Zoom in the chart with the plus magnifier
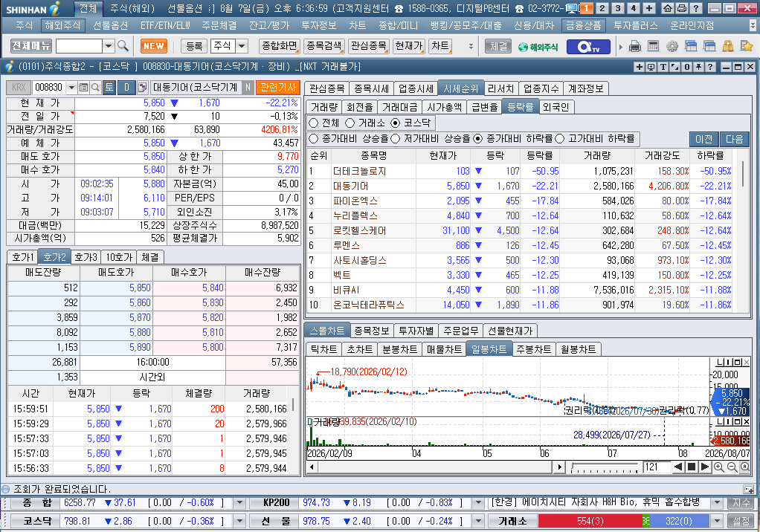The width and height of the screenshot is (760, 532). pos(719,467)
